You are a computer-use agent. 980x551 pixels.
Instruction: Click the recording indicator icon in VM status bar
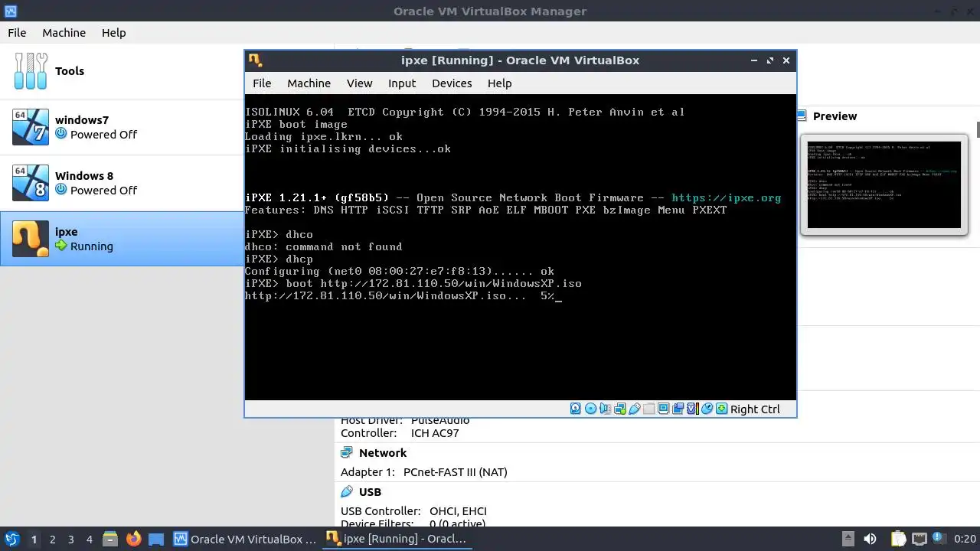678,409
